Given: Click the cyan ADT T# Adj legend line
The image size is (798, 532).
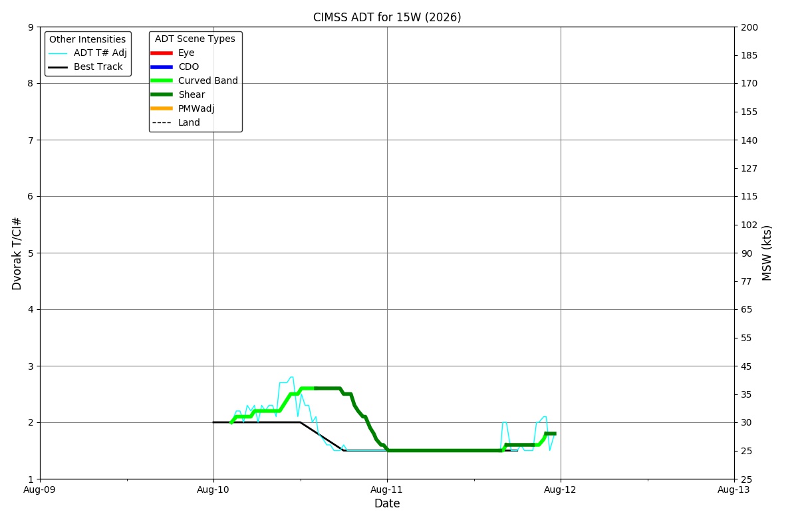Looking at the screenshot, I should (x=58, y=53).
